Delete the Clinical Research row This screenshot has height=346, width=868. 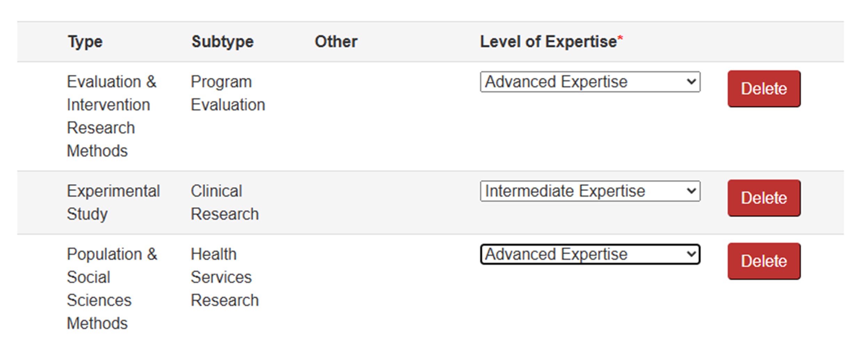coord(764,198)
